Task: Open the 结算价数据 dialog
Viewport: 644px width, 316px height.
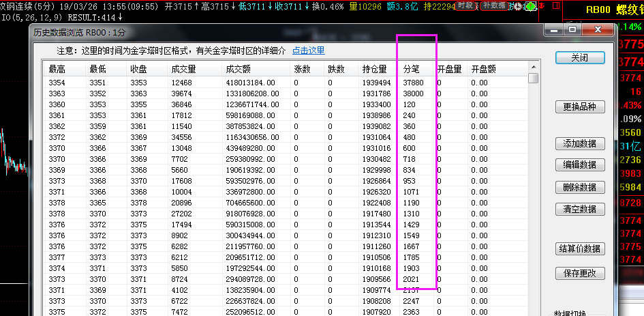Action: 580,249
